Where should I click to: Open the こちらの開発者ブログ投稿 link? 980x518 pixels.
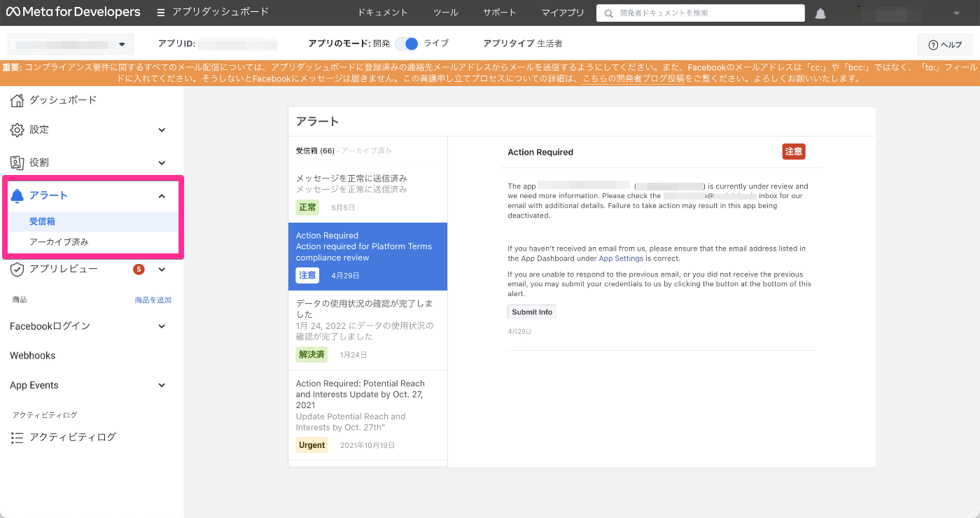click(633, 78)
